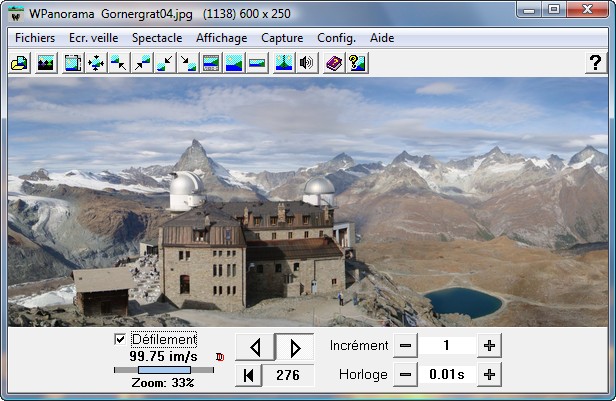Toggle the Défilement checkbox
This screenshot has width=616, height=401.
click(120, 339)
